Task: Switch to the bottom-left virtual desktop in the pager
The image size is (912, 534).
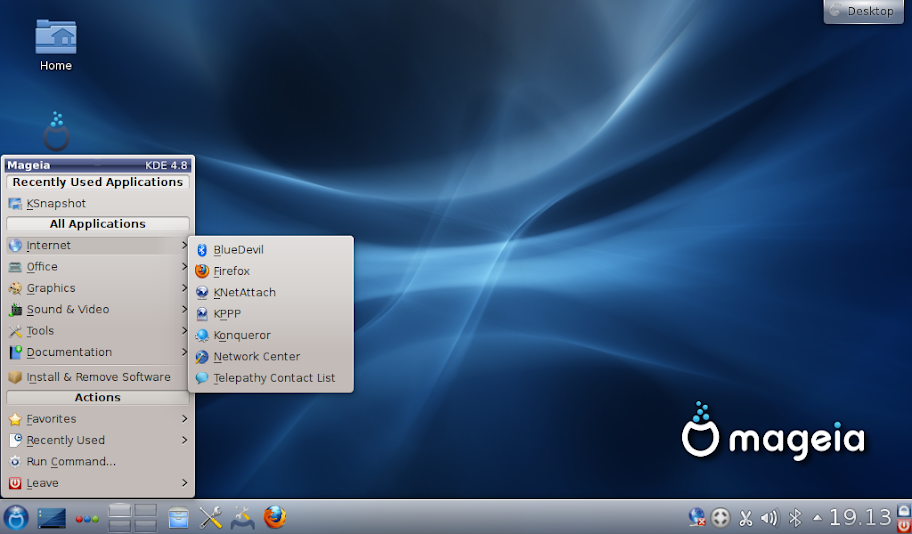Action: point(120,525)
